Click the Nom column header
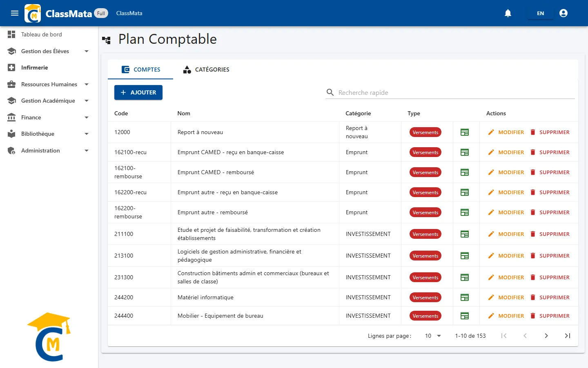This screenshot has width=588, height=368. point(184,113)
